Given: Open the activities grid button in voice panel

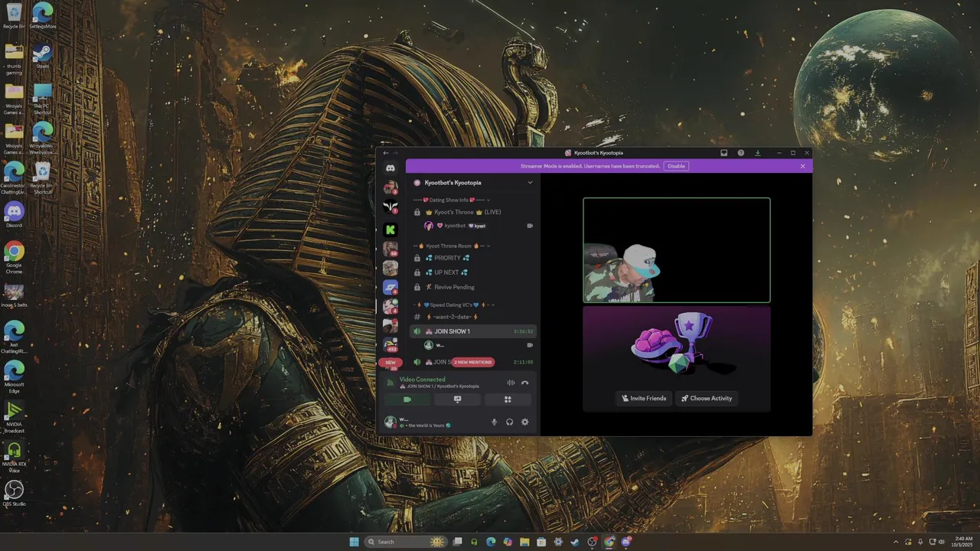Looking at the screenshot, I should [x=508, y=399].
